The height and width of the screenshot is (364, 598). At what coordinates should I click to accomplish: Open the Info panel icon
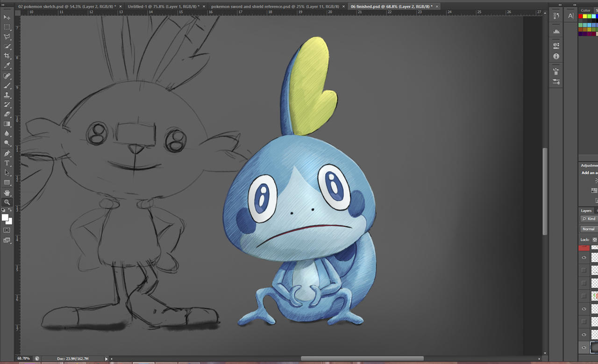click(x=556, y=56)
